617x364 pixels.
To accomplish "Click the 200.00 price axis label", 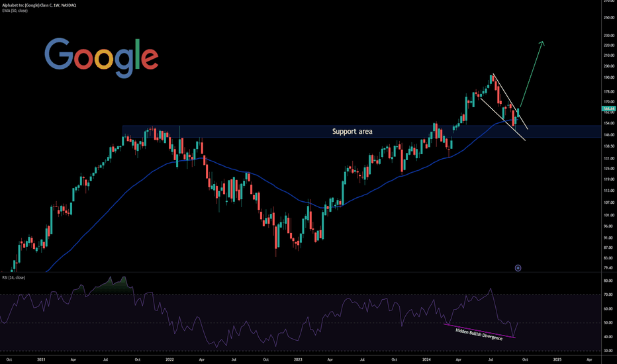I will pyautogui.click(x=609, y=66).
